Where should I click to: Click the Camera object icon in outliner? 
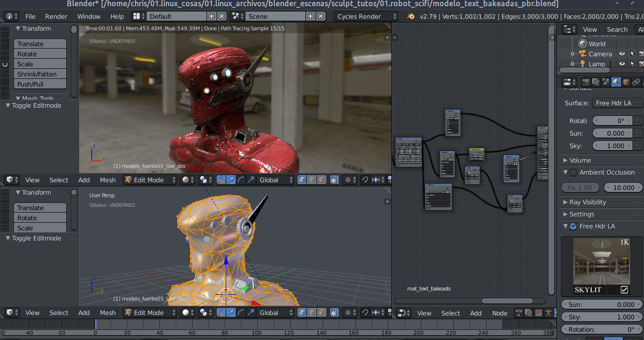(583, 54)
